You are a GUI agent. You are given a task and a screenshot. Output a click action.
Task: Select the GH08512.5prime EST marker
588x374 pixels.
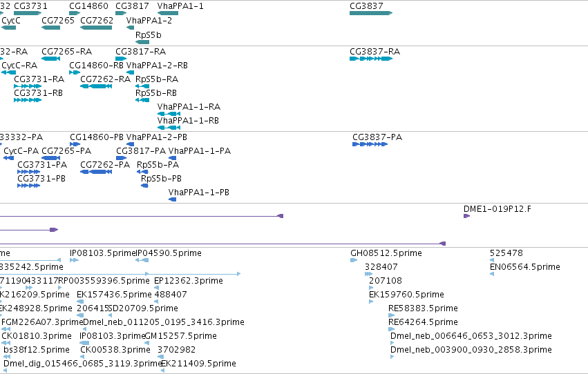tap(354, 261)
